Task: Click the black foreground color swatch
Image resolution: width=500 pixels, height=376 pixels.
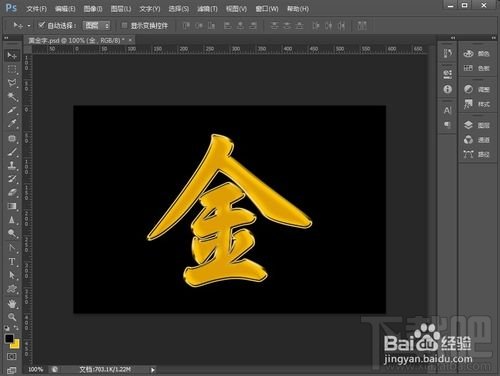Action: (8, 338)
